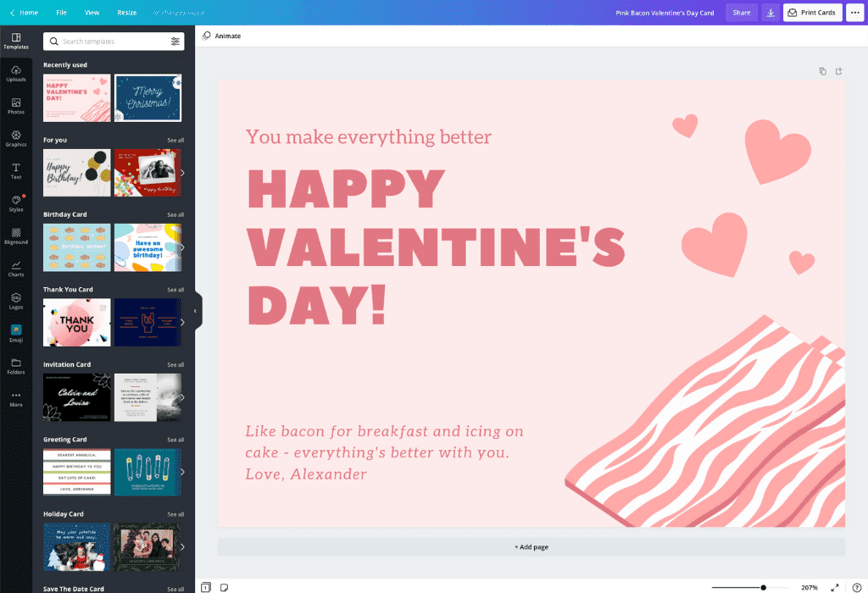The image size is (868, 593).
Task: Click the duplicate page icon above the canvas
Action: point(821,71)
